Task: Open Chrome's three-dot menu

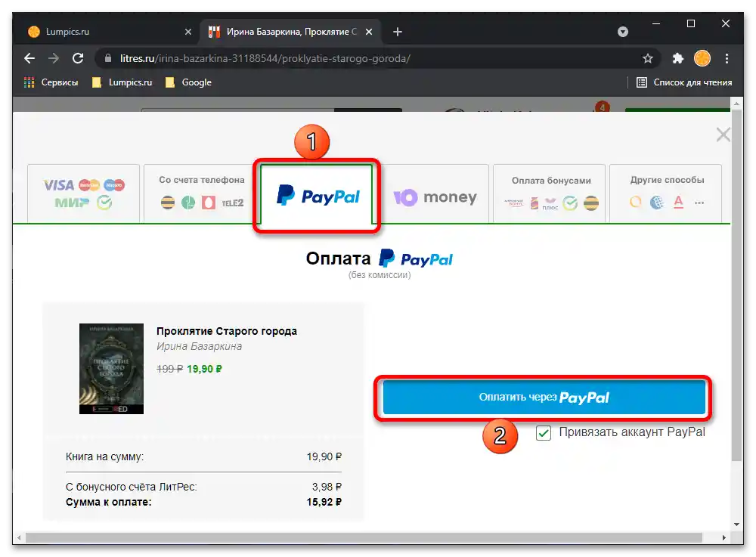Action: click(x=727, y=58)
